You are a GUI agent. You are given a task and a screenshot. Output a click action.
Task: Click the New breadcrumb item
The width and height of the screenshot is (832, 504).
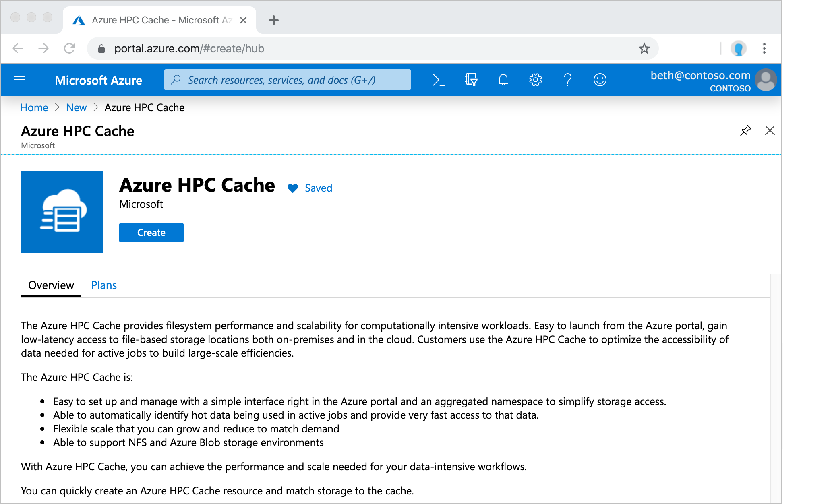[x=75, y=107]
